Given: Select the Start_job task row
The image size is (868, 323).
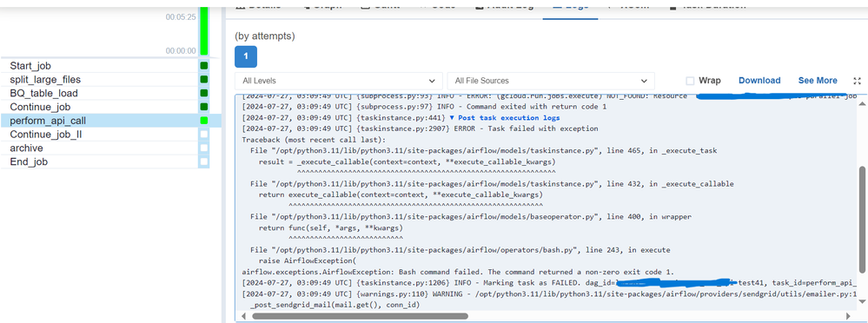Looking at the screenshot, I should click(110, 66).
